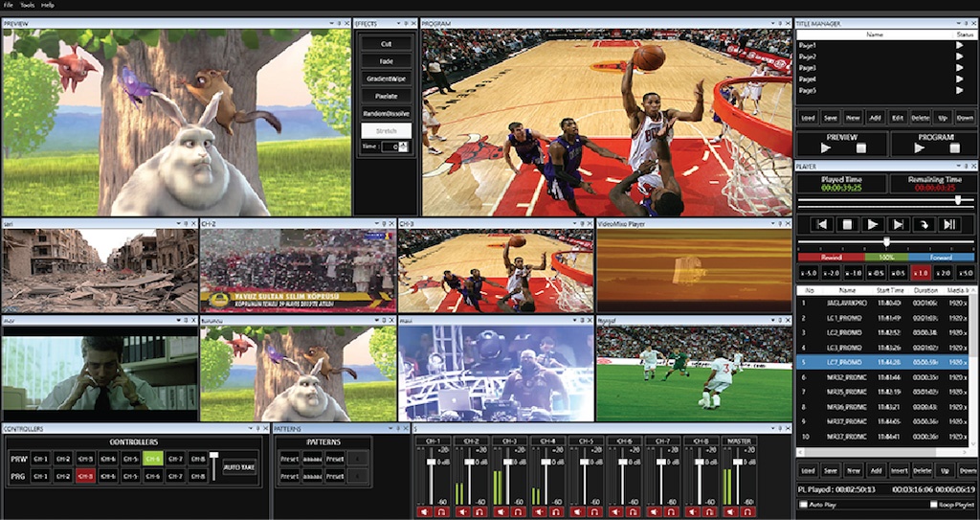Mute audio channel CH-1 in mixer
Image resolution: width=980 pixels, height=520 pixels.
point(424,512)
